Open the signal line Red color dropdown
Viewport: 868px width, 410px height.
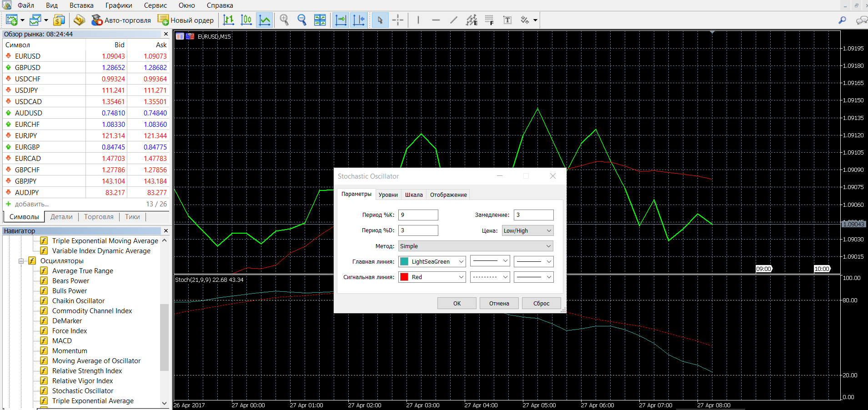tap(432, 277)
